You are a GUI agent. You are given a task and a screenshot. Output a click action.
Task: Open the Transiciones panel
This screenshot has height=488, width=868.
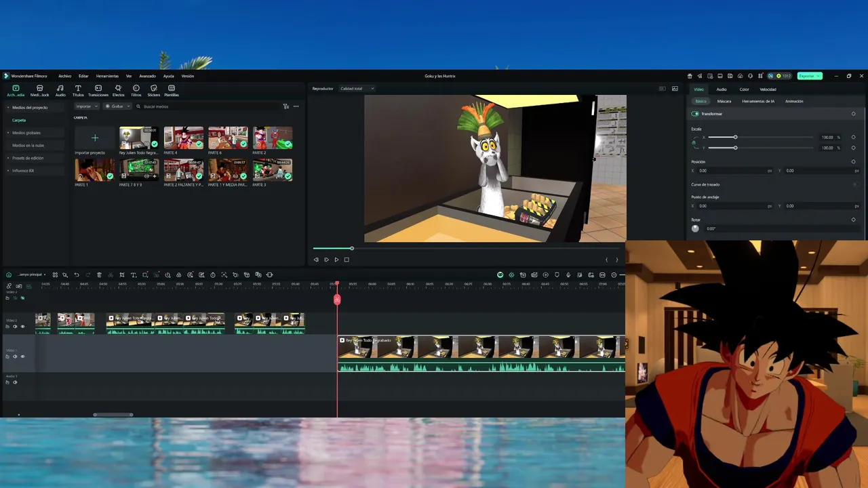pos(98,90)
